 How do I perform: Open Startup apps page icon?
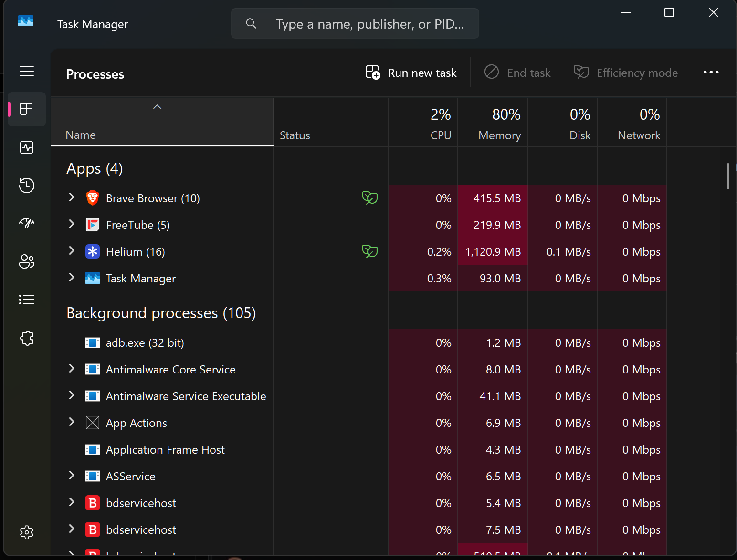coord(27,223)
